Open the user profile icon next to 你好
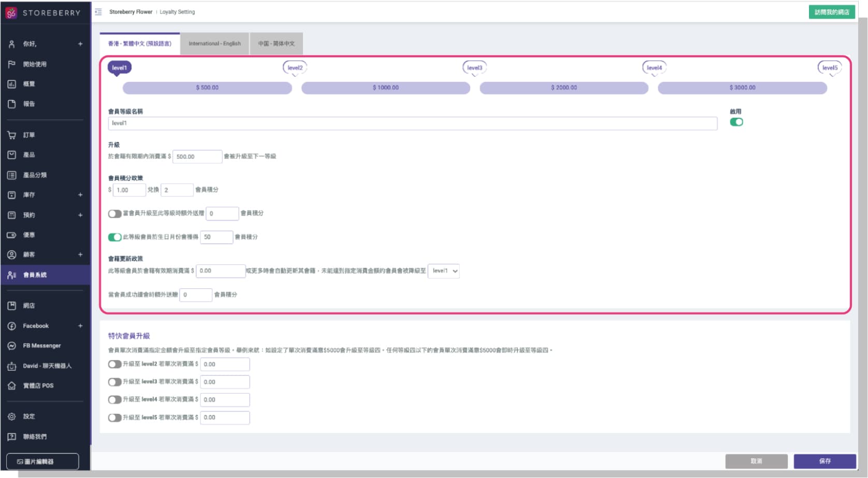 [x=11, y=44]
